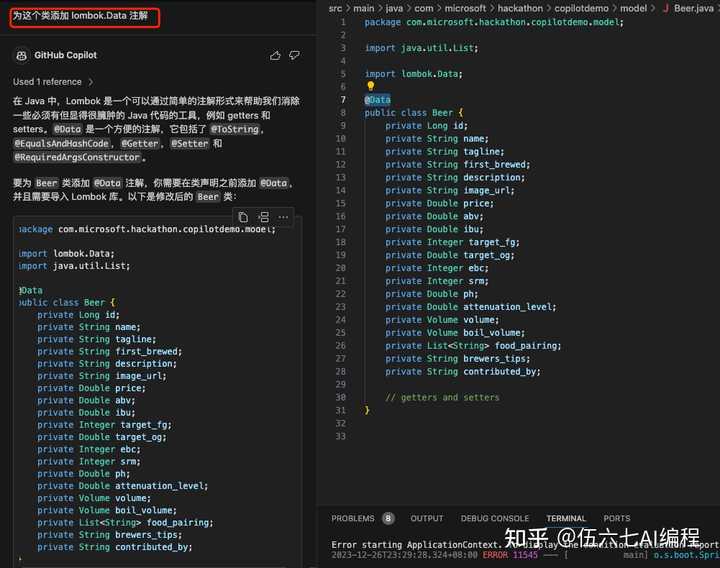Click 'brewers_tips' line in chat code block

click(110, 535)
